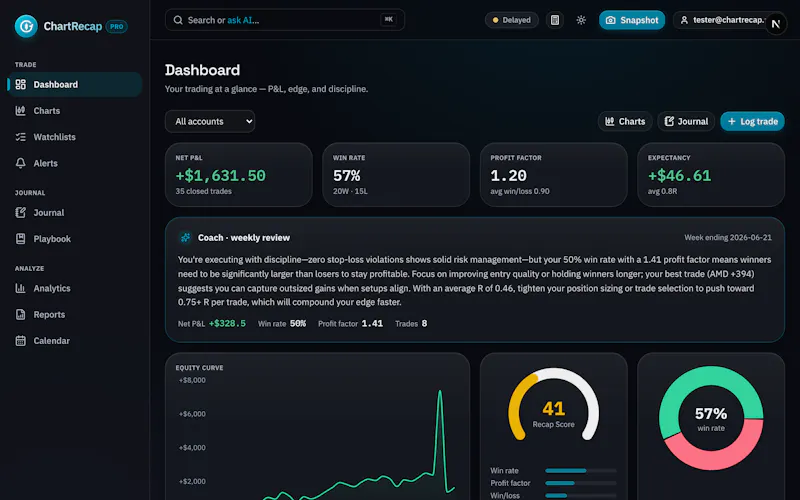The image size is (800, 500).
Task: Click the Profit factor progress bar in Recap Score
Action: point(581,483)
